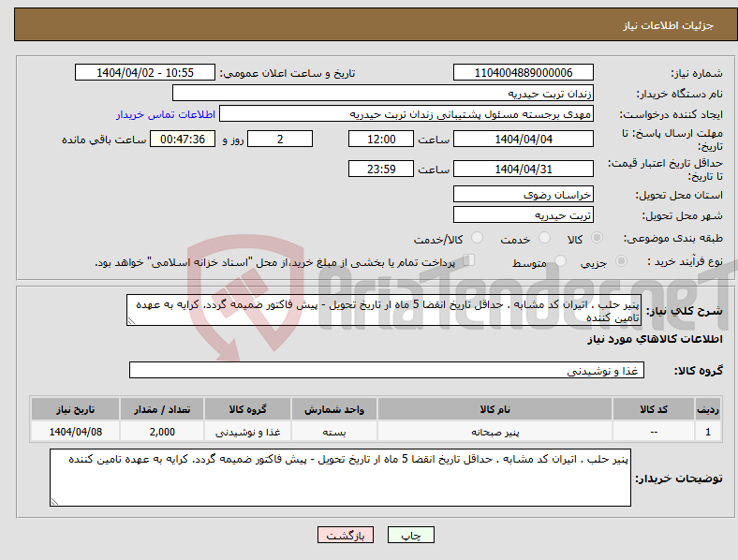Click the ردیف column header
The width and height of the screenshot is (738, 560).
click(708, 409)
